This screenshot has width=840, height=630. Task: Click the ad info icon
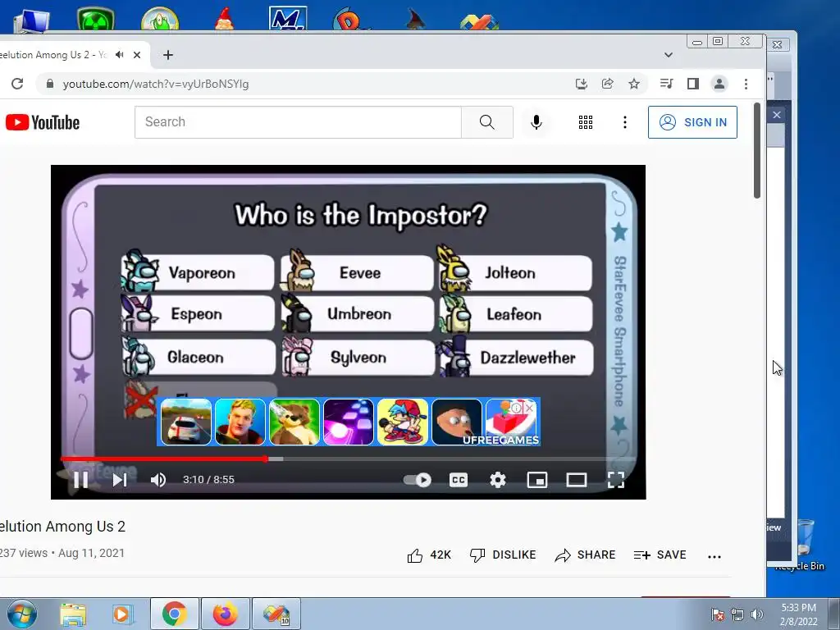[516, 409]
